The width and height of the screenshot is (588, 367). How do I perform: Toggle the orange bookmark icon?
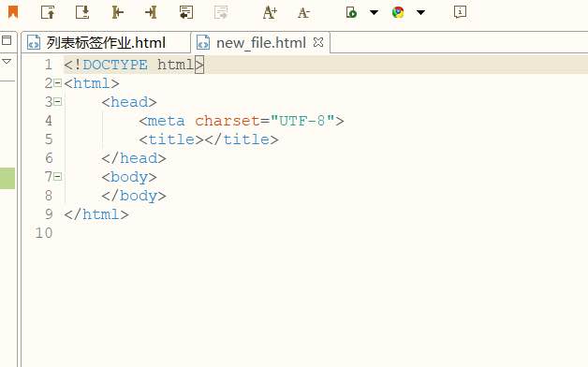click(x=13, y=12)
